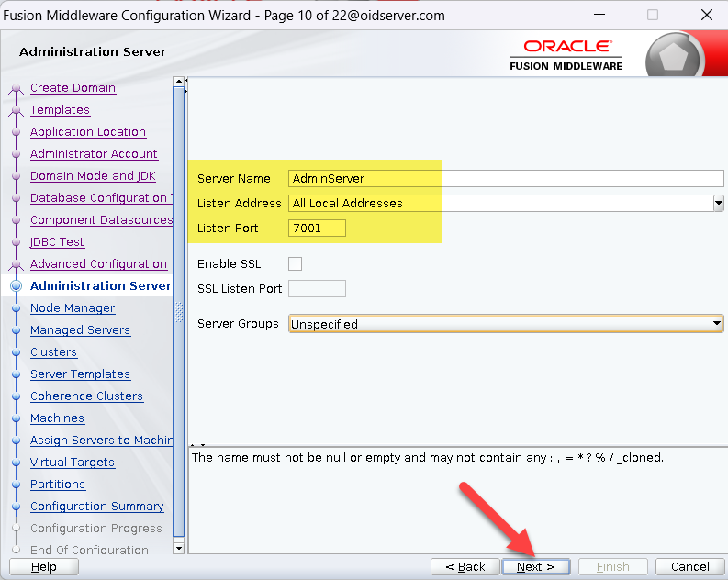Open Server Templates step

80,374
